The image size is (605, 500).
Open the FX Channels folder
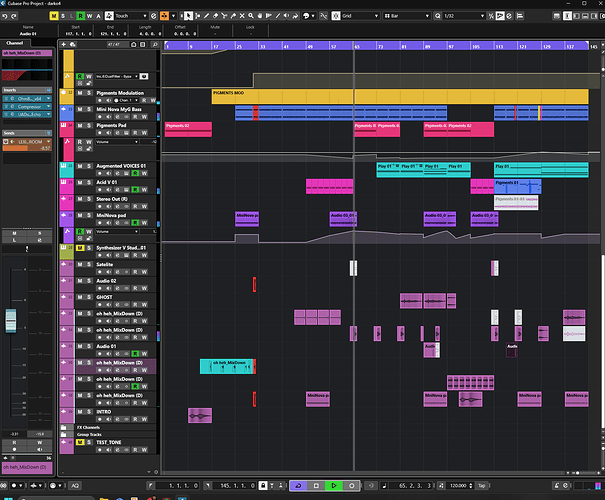click(x=88, y=427)
